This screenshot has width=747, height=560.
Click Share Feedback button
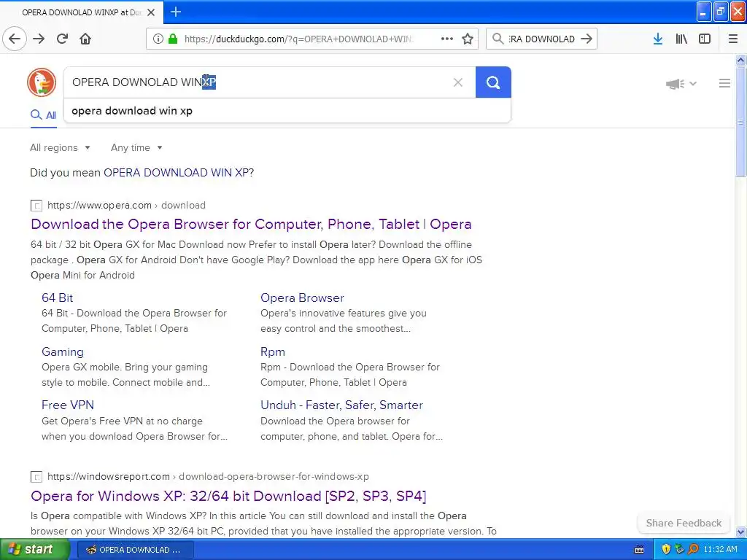click(684, 523)
